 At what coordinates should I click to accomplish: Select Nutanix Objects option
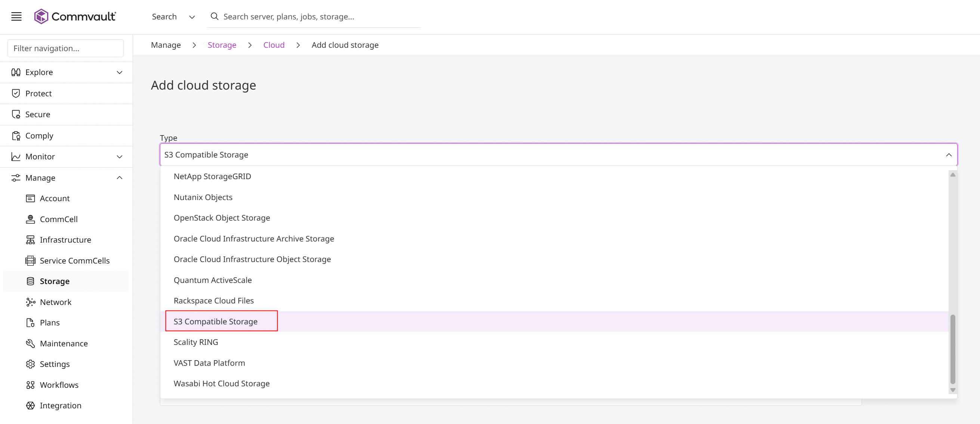554,197
